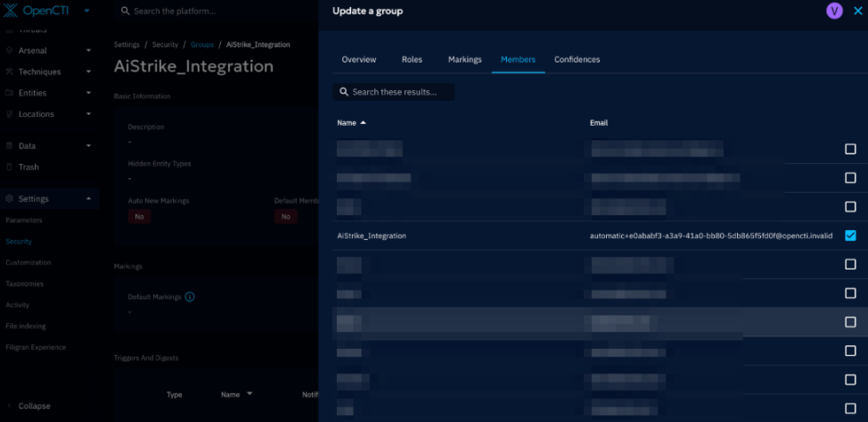
Task: Click Security in the breadcrumb
Action: coord(165,45)
